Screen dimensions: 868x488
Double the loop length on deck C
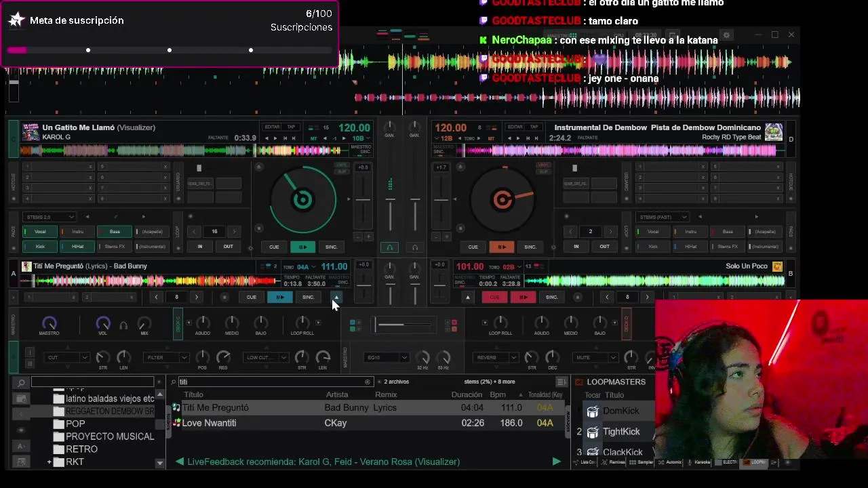pos(234,231)
